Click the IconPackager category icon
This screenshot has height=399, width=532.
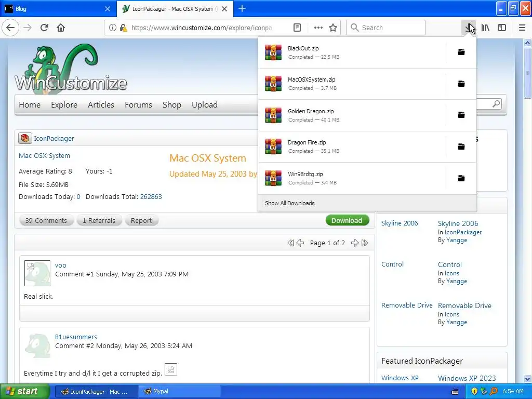coord(25,138)
